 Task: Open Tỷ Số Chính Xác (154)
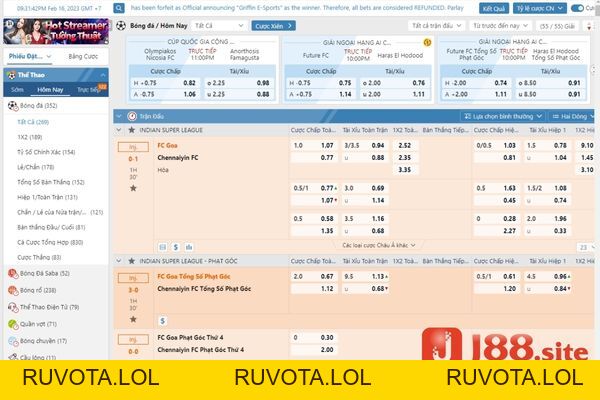[x=46, y=152]
